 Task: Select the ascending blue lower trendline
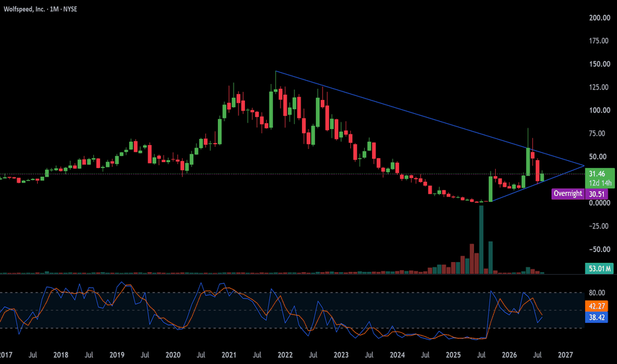(538, 183)
